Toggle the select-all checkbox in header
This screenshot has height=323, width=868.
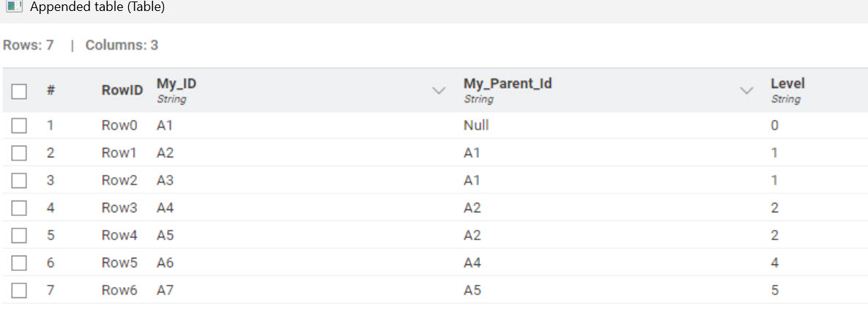(x=19, y=92)
